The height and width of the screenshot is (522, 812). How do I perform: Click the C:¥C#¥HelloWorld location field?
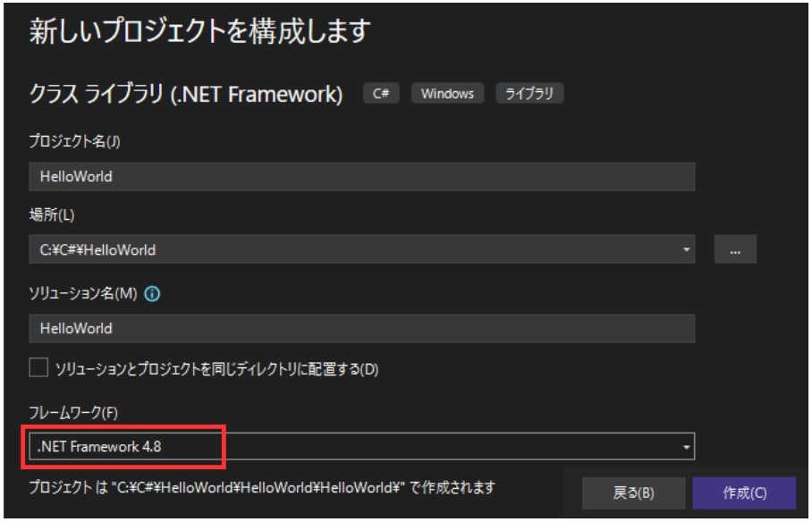click(361, 249)
